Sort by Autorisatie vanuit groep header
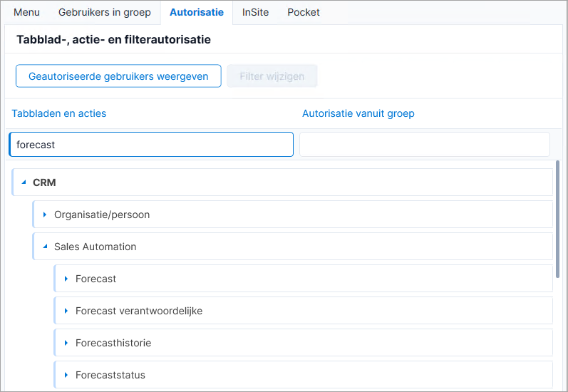Image resolution: width=568 pixels, height=392 pixels. [358, 113]
